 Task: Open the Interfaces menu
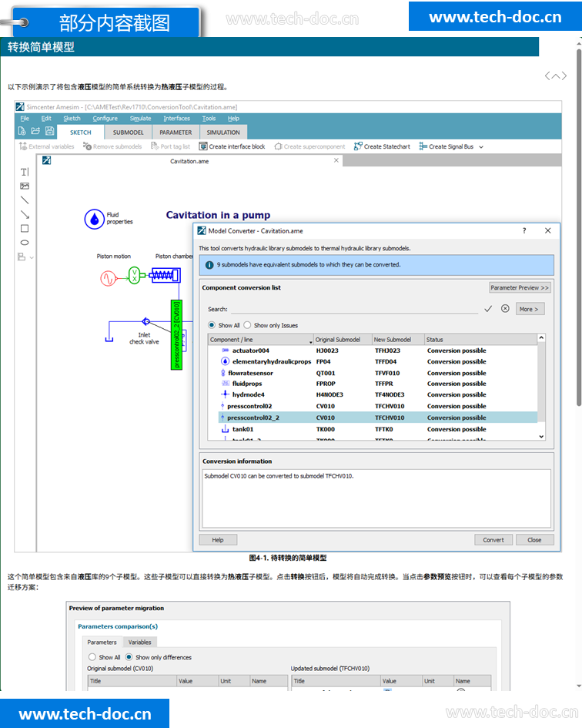coord(176,119)
